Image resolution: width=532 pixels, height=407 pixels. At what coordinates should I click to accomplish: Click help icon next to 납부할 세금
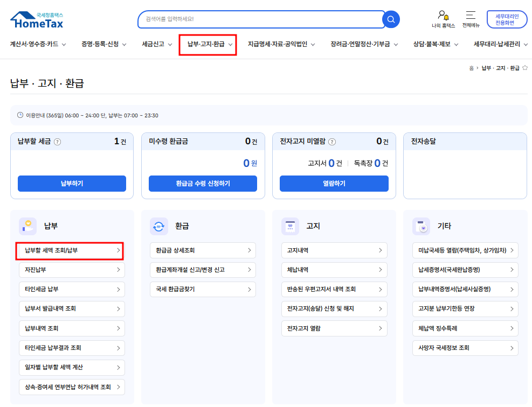tap(58, 142)
